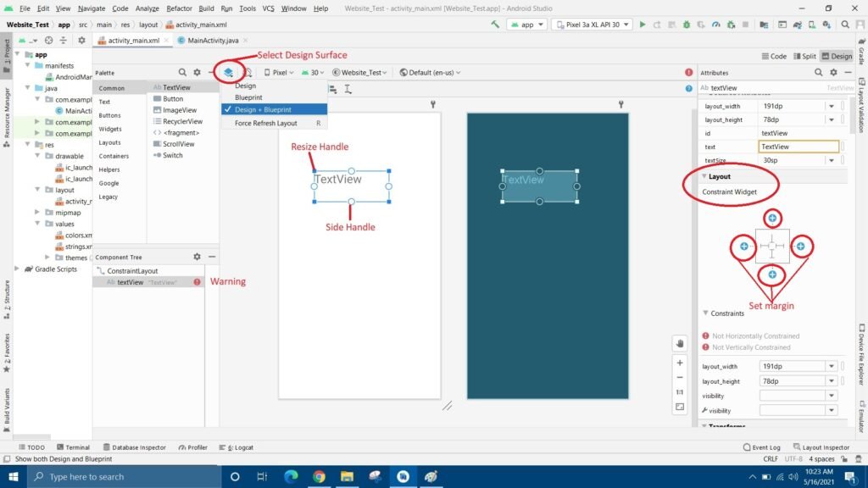Image resolution: width=868 pixels, height=488 pixels.
Task: Set canvas zoom to 1:1
Action: (x=680, y=392)
